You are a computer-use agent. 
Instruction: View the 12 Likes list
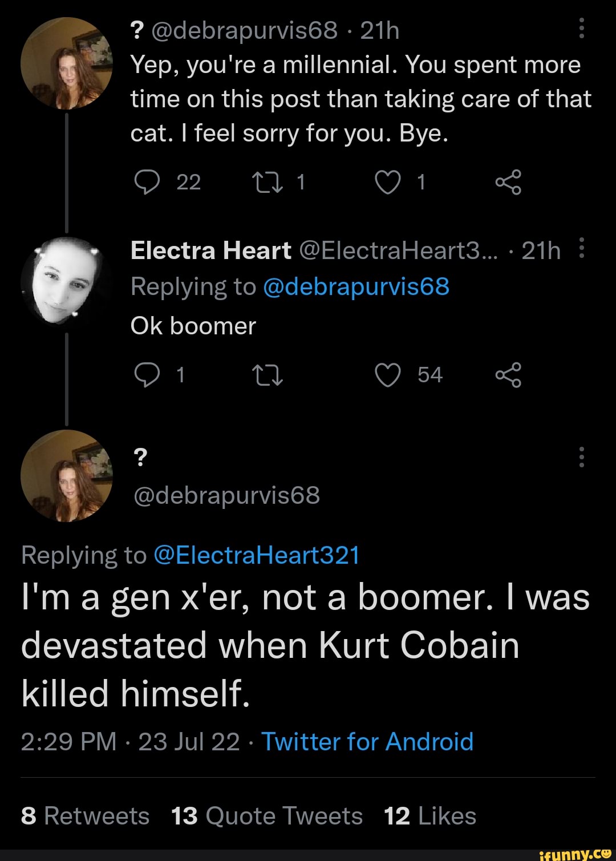429,816
